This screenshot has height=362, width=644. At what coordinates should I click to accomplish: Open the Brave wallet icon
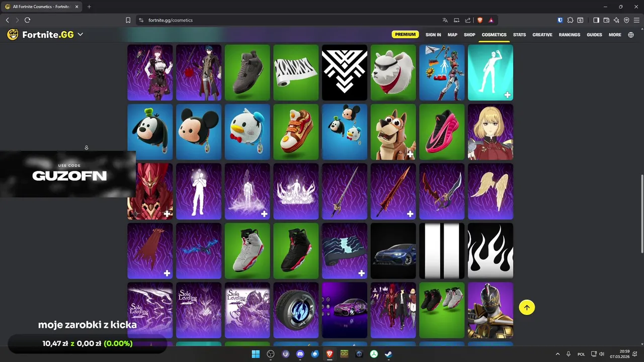606,20
